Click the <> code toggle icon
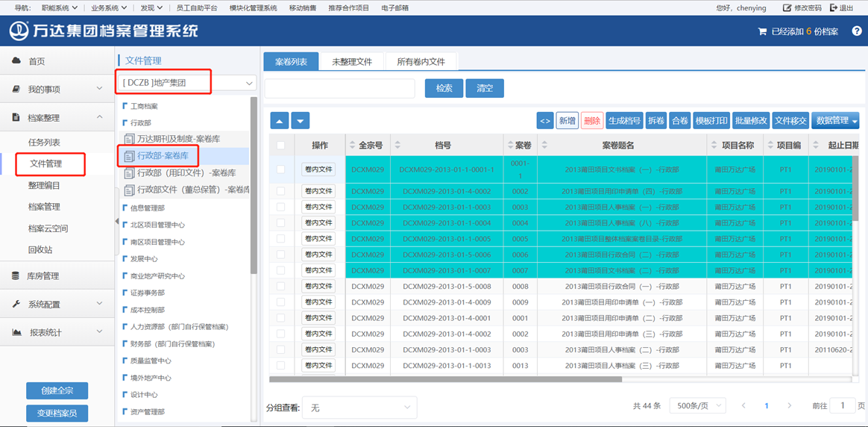 (545, 121)
